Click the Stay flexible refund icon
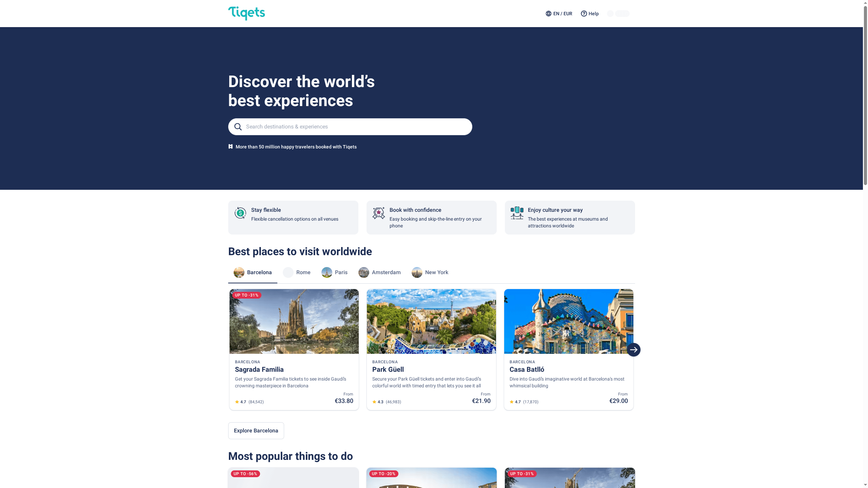This screenshot has width=868, height=488. 240,213
